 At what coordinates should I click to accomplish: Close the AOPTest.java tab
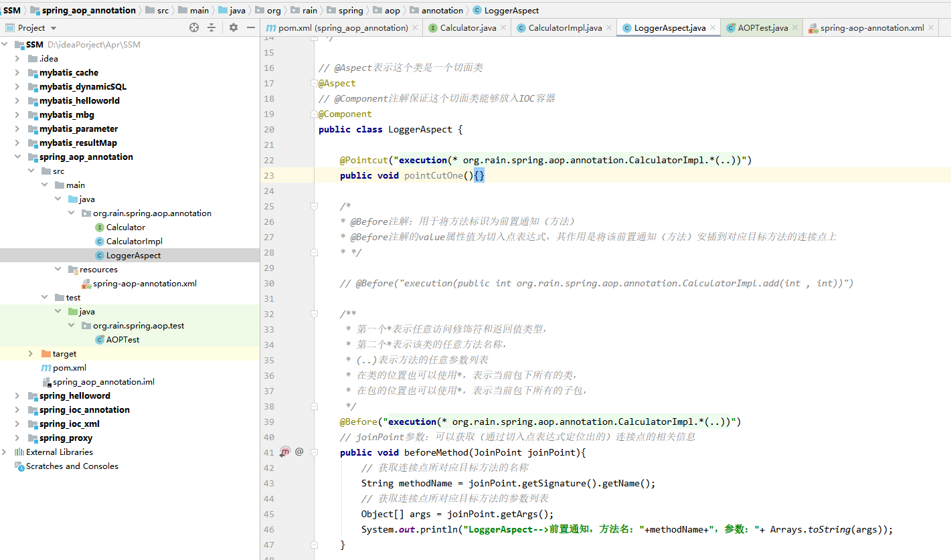[795, 28]
